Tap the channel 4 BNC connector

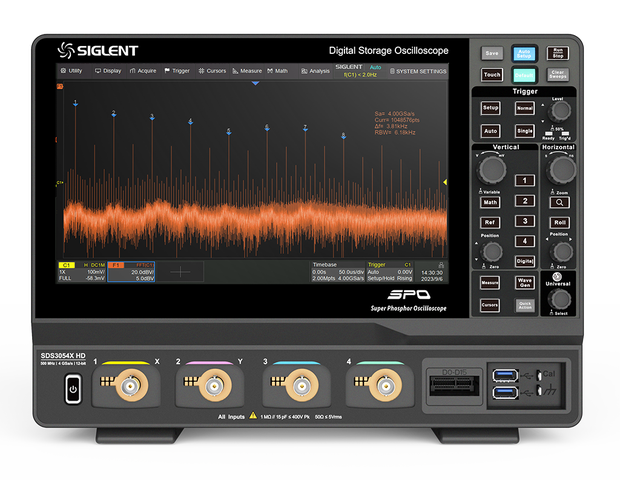pos(386,385)
